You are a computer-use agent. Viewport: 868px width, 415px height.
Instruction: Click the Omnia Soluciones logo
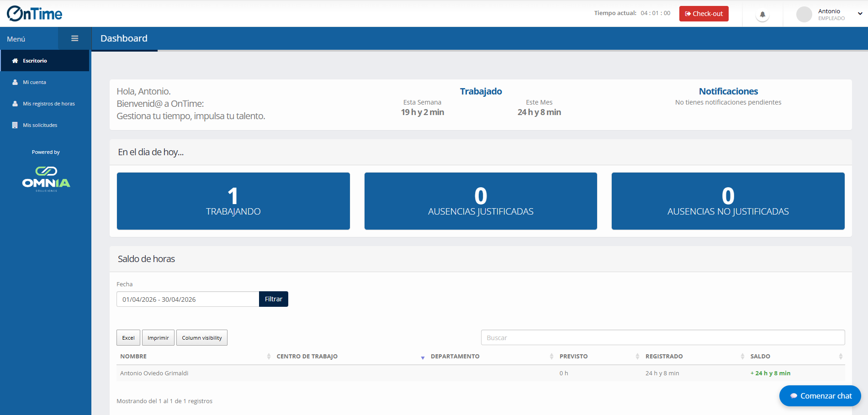point(46,179)
